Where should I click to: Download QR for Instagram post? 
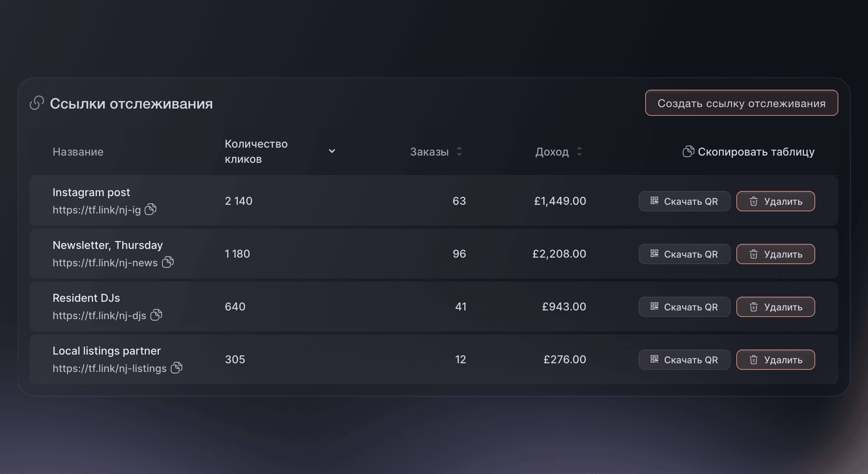(684, 201)
